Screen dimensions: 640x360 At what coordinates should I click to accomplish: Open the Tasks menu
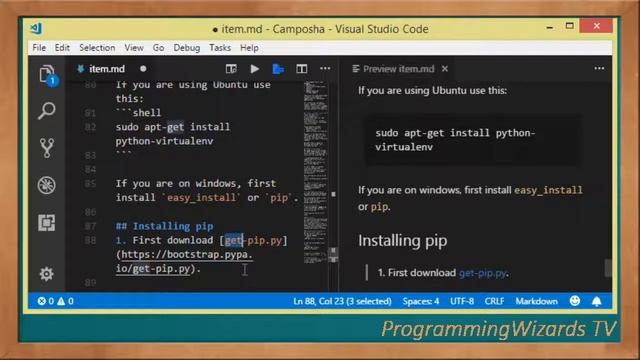click(220, 48)
